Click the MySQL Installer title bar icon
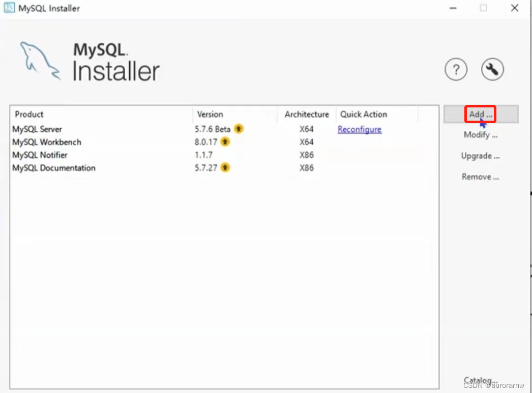532x393 pixels. 9,8
